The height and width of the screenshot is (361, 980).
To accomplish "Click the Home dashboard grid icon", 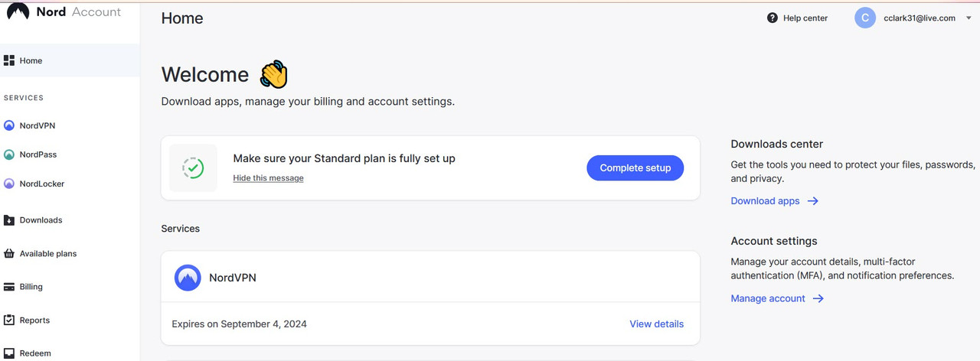I will coord(9,60).
